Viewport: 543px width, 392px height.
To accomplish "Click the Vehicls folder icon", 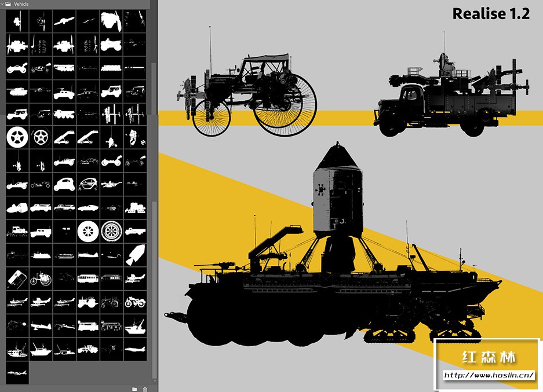I will tap(8, 4).
